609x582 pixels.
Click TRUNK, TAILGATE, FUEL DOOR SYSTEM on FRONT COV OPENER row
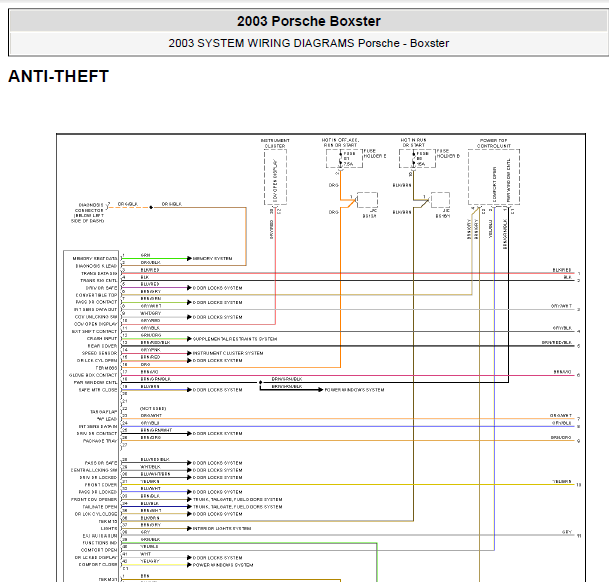coord(237,499)
